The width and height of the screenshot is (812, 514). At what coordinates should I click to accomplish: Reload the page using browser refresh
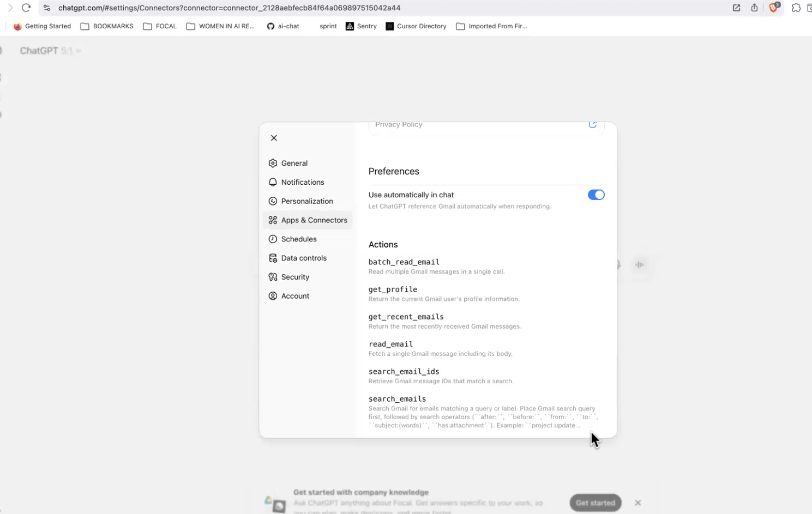[x=26, y=8]
